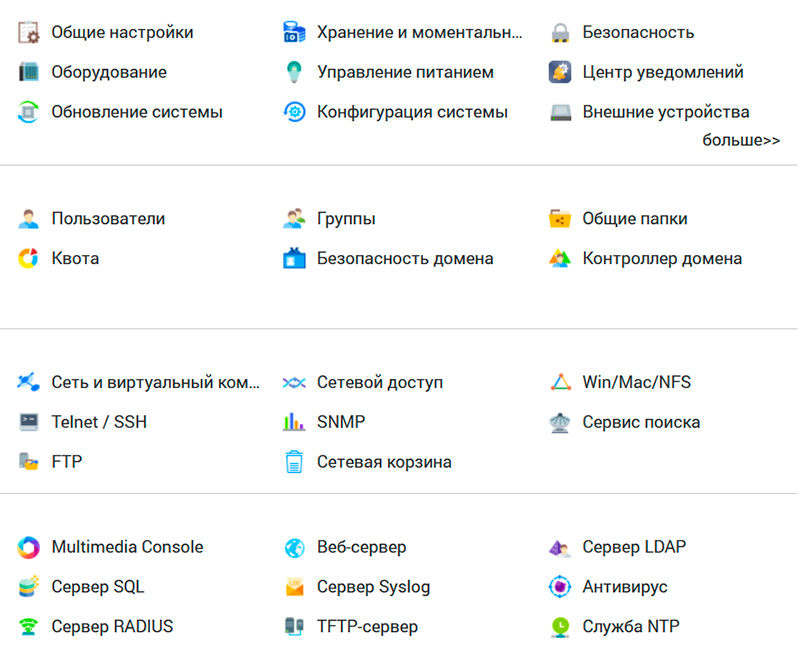Click the Multimedia Console icon

tap(29, 547)
